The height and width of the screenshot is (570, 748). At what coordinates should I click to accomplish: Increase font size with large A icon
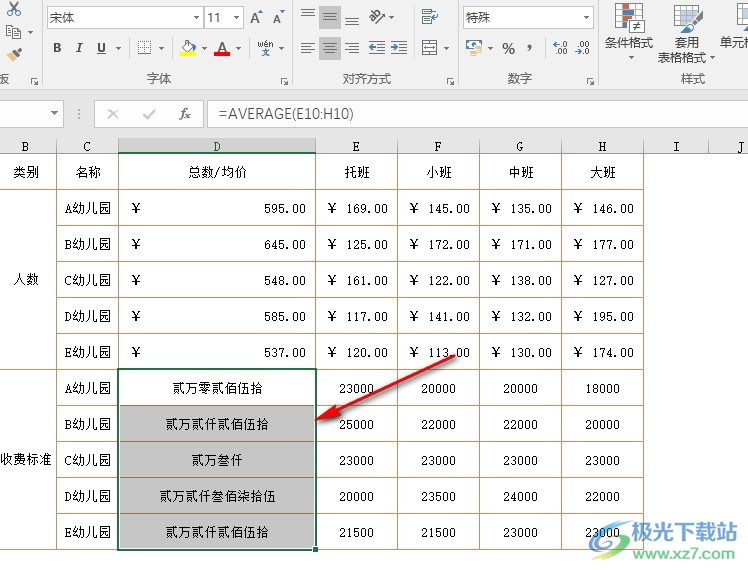pyautogui.click(x=257, y=18)
